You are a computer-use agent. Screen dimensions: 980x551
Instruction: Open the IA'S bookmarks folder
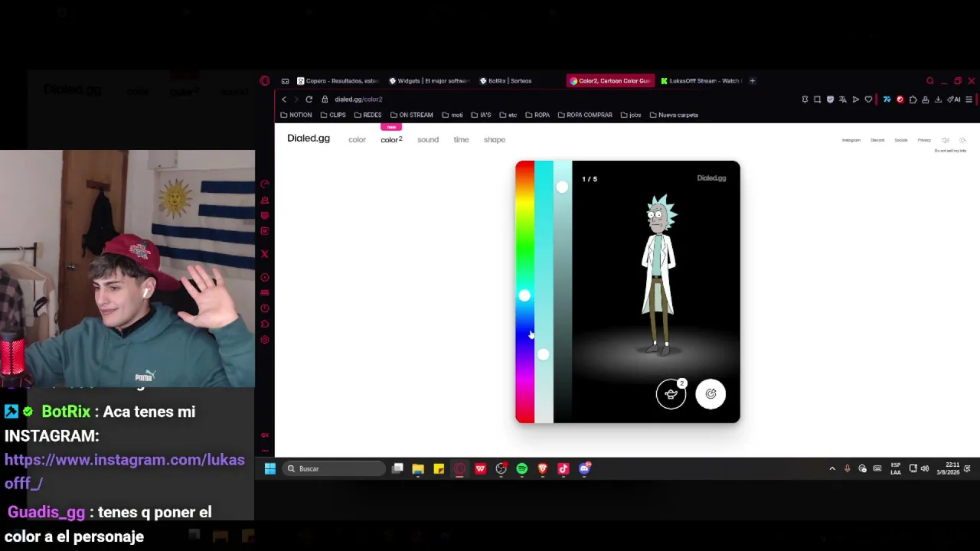click(x=481, y=115)
